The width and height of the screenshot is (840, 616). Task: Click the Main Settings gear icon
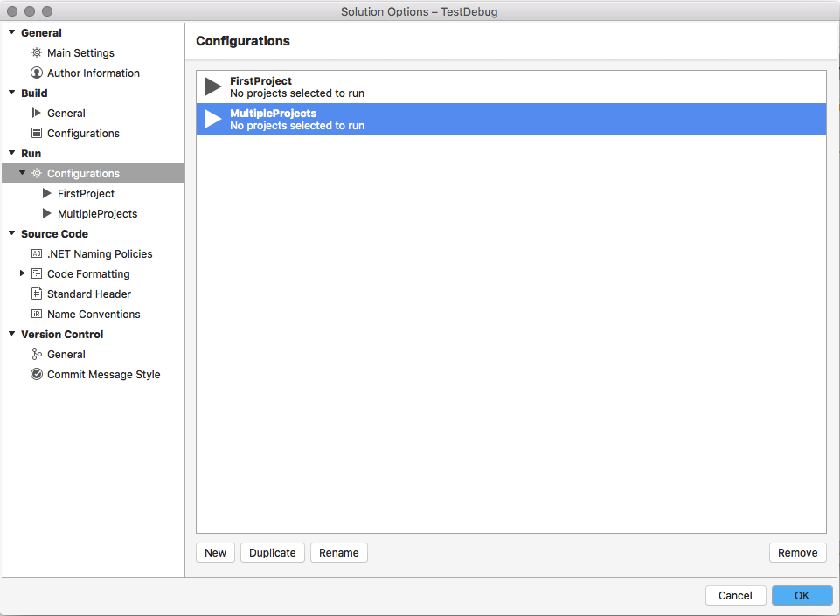[x=37, y=52]
